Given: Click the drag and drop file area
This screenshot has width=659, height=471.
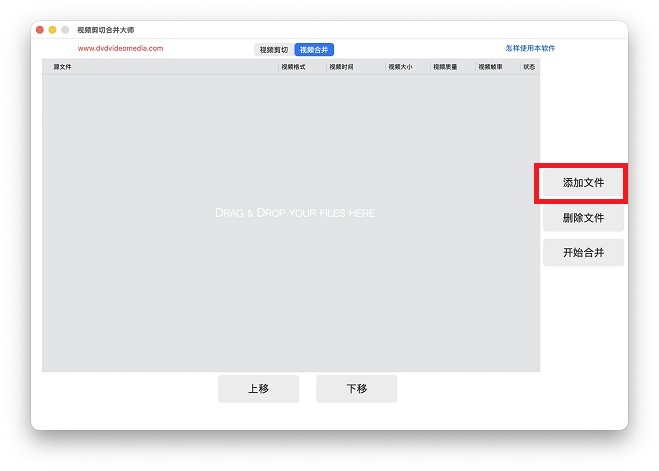Looking at the screenshot, I should point(290,213).
